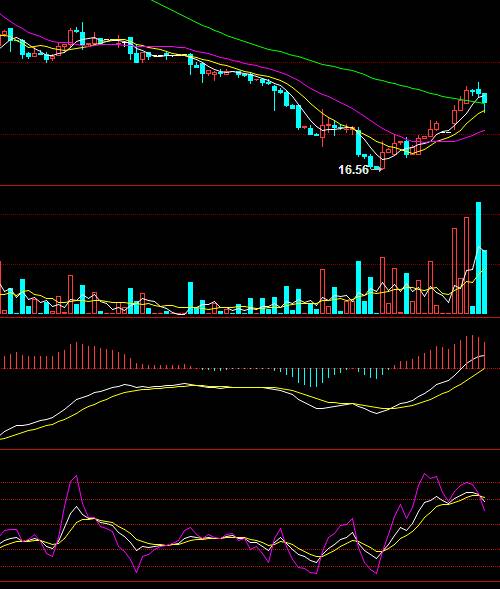
Task: Click the top candlestick of the final rally
Action: (x=479, y=89)
